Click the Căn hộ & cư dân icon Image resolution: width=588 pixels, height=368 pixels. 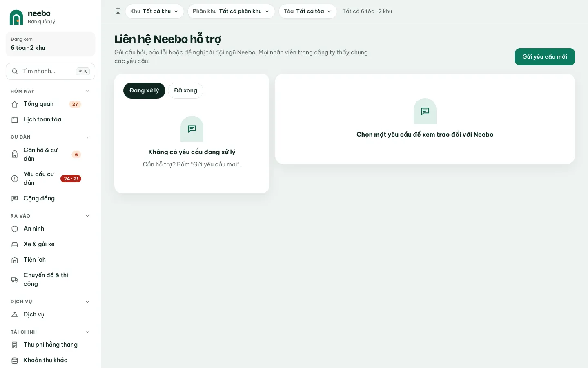tap(15, 155)
